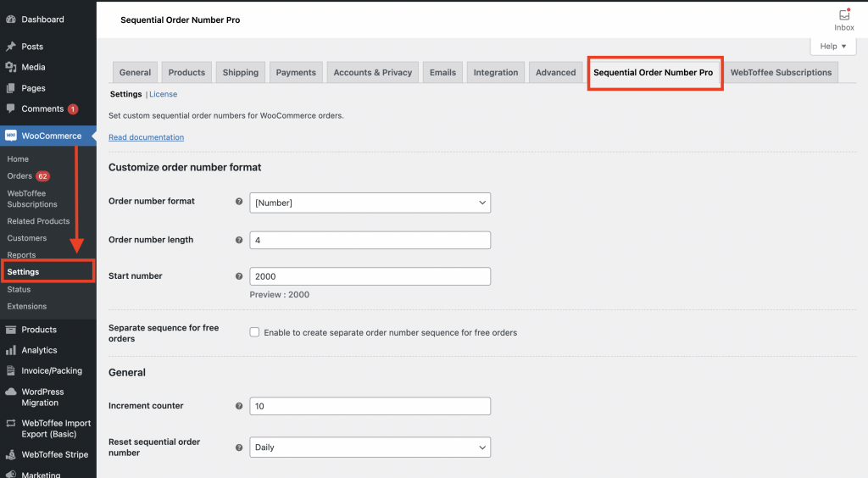868x478 pixels.
Task: Click the Comments speech bubble icon
Action: pyautogui.click(x=10, y=108)
